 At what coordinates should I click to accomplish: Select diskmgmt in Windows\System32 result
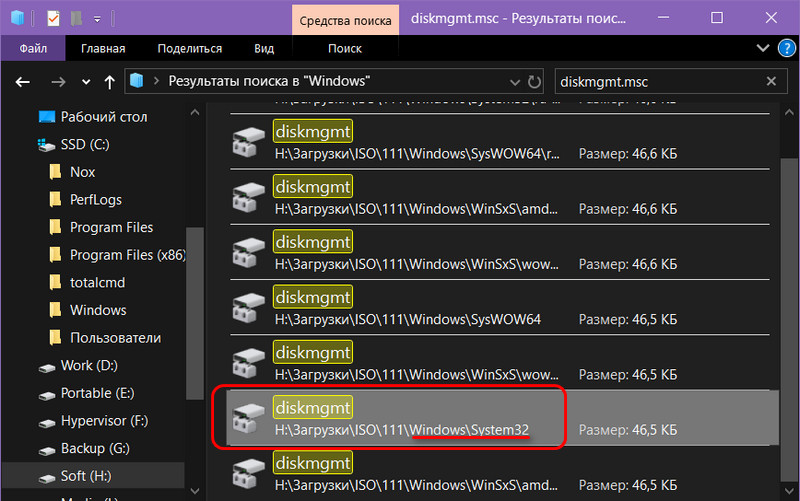coord(503,418)
